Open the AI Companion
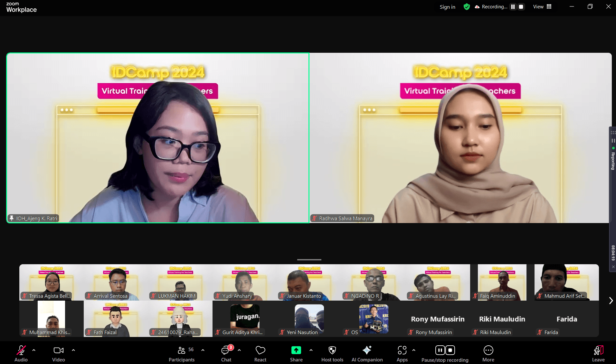The height and width of the screenshot is (364, 616). tap(367, 353)
